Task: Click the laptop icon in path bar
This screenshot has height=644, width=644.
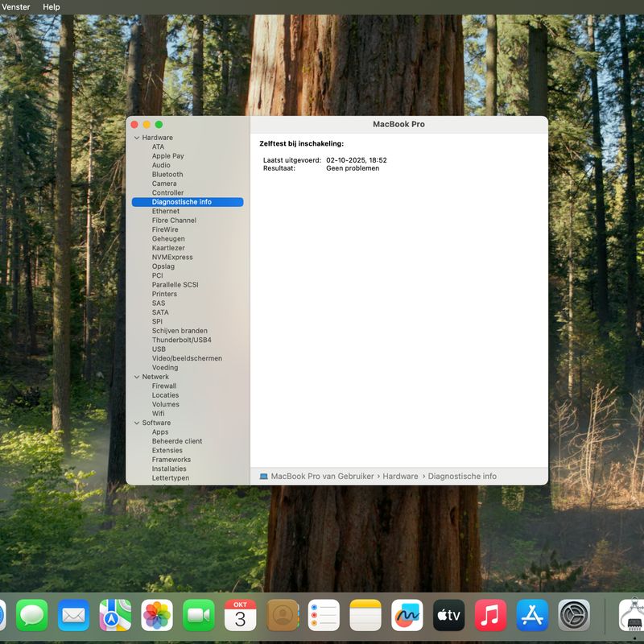Action: [264, 477]
